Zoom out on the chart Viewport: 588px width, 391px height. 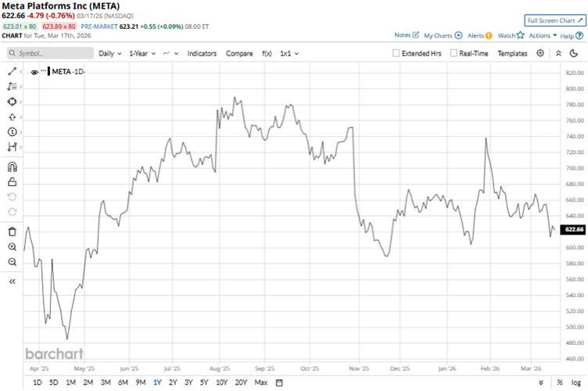click(x=12, y=262)
